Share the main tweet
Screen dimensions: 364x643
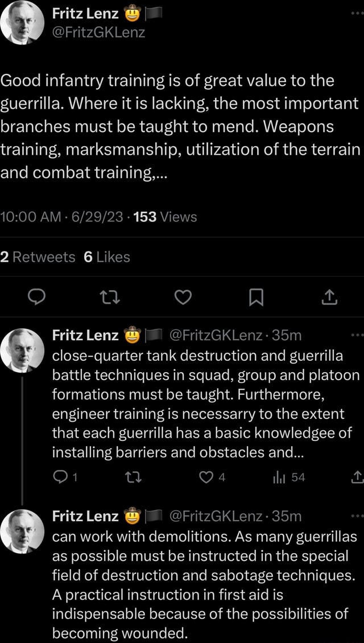pos(329,297)
